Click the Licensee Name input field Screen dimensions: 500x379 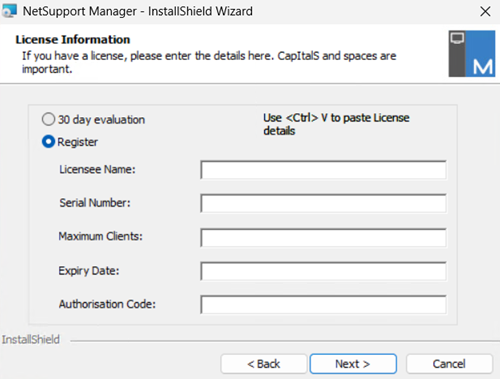tap(323, 170)
